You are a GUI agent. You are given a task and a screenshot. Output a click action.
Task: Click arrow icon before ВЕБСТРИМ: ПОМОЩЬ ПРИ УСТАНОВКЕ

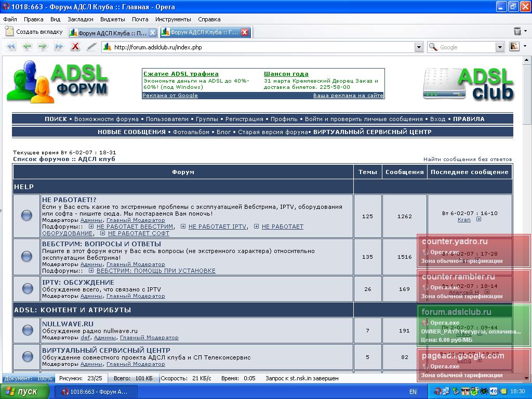coord(91,270)
